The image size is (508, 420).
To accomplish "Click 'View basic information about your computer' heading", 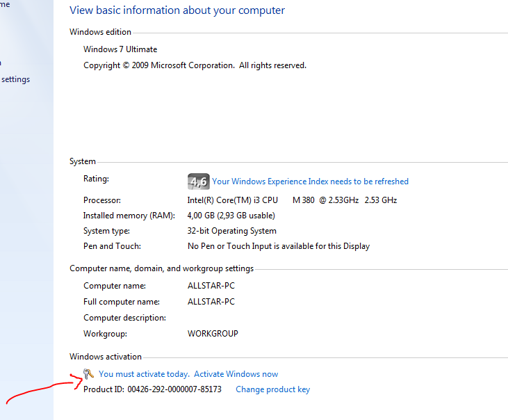I will pos(177,10).
